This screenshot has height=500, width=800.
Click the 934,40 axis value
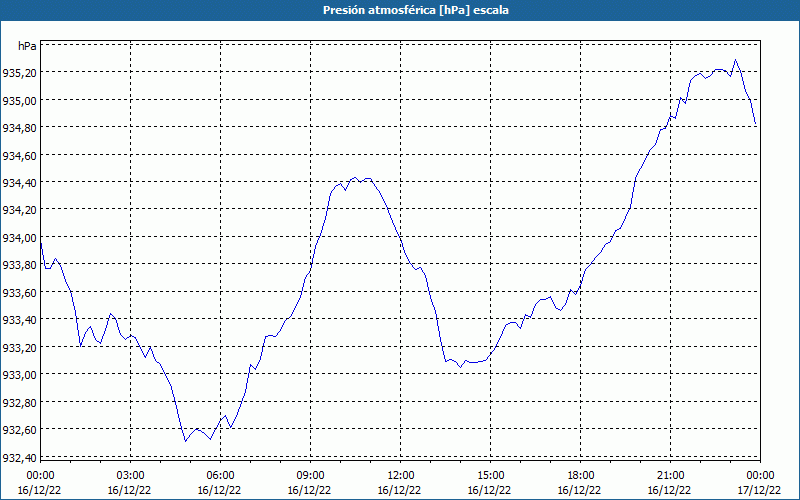[x=19, y=183]
